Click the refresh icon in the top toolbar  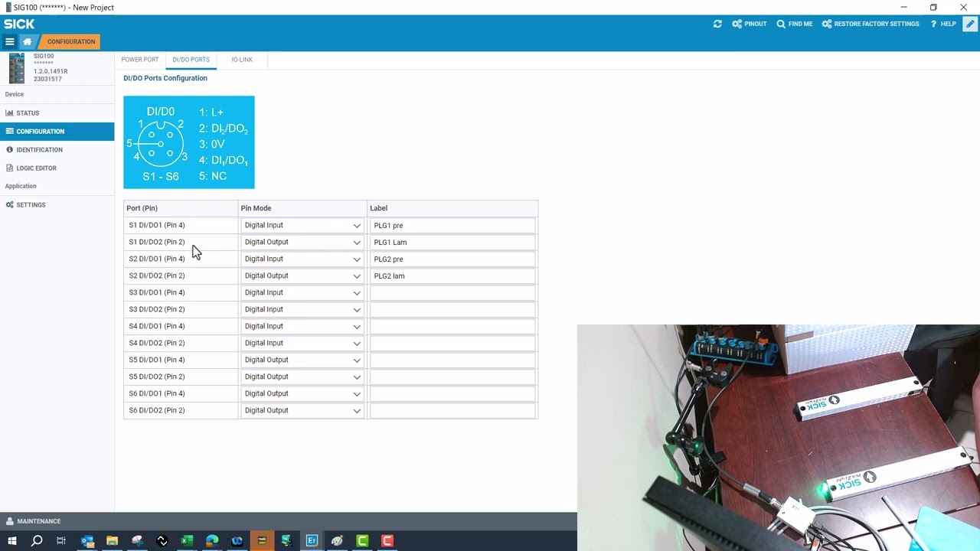717,24
